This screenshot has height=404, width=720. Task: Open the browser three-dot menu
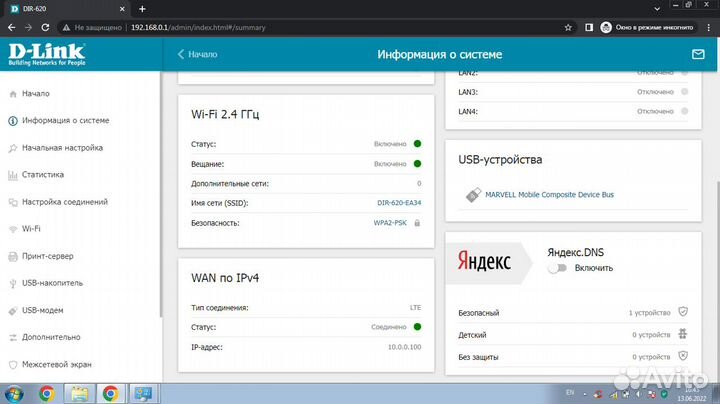pyautogui.click(x=709, y=28)
